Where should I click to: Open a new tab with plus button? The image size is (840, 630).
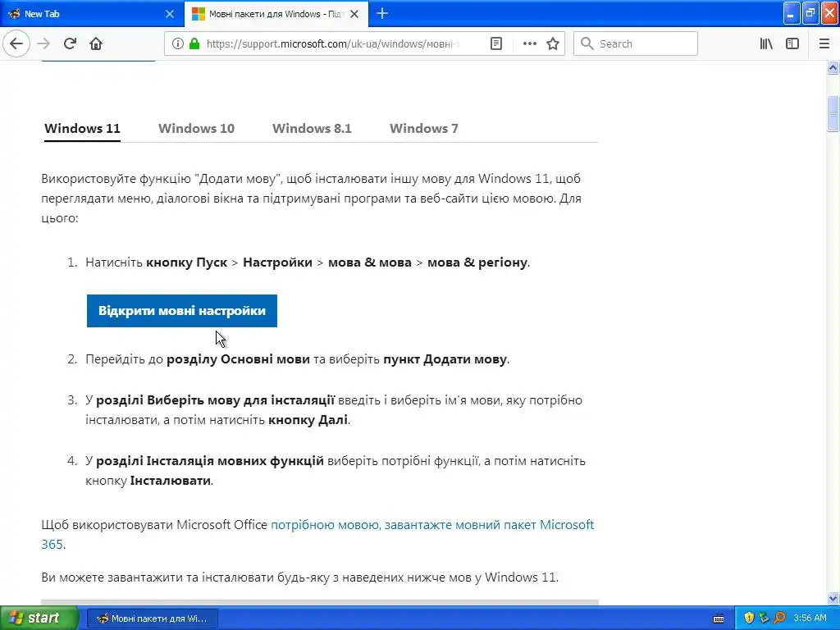coord(382,14)
